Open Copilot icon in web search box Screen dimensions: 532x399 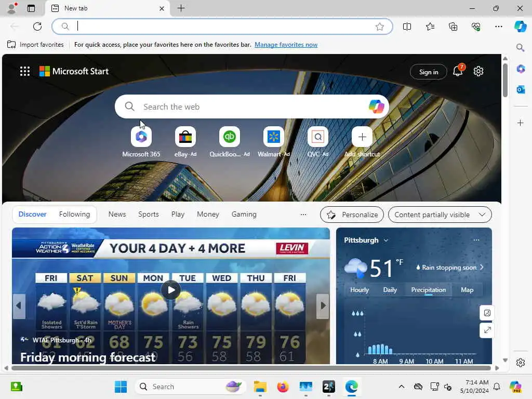[x=376, y=107]
